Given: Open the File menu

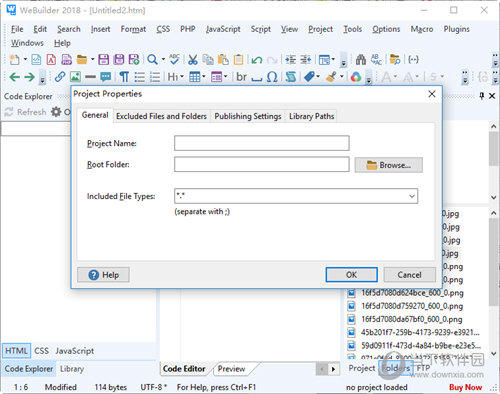Looking at the screenshot, I should coord(17,29).
